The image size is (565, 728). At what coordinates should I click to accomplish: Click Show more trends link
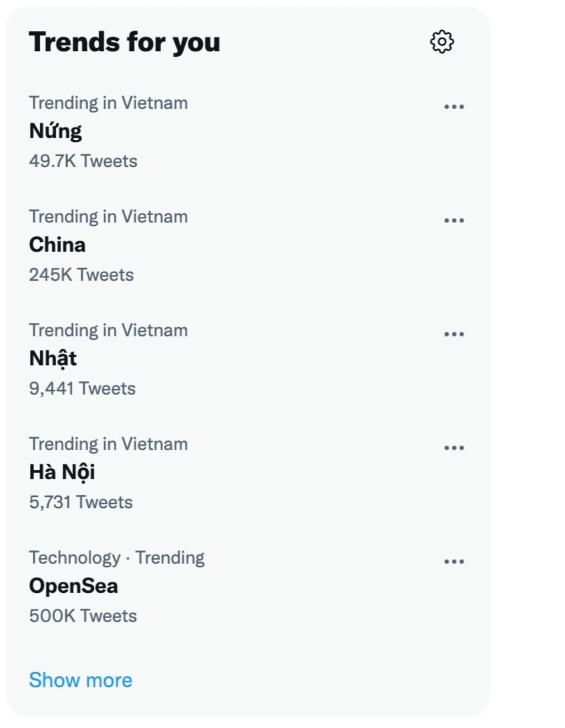point(81,680)
